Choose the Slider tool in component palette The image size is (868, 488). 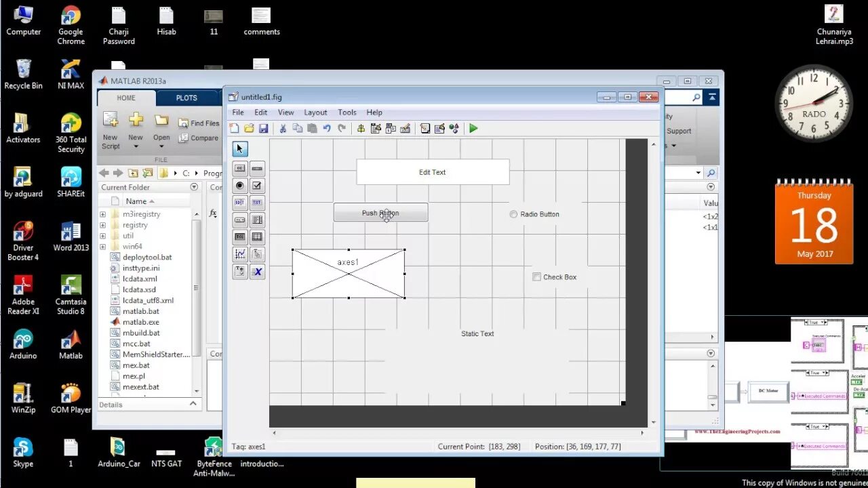coord(257,168)
